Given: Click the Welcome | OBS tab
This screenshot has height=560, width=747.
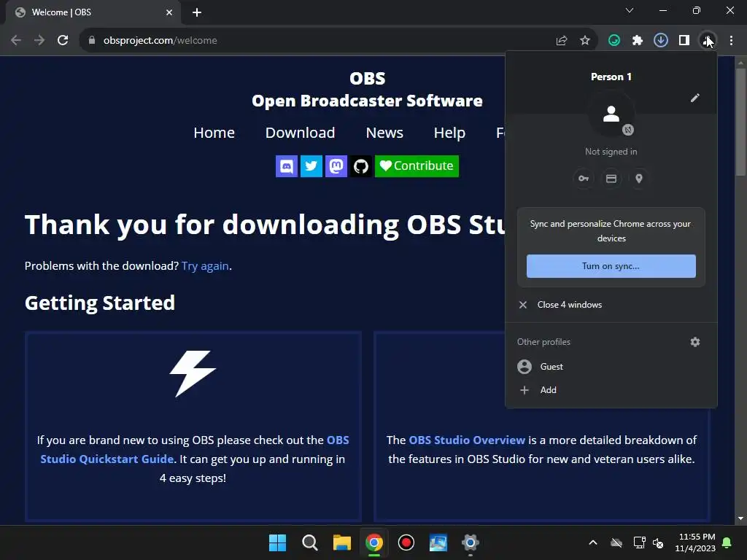Looking at the screenshot, I should pyautogui.click(x=93, y=12).
